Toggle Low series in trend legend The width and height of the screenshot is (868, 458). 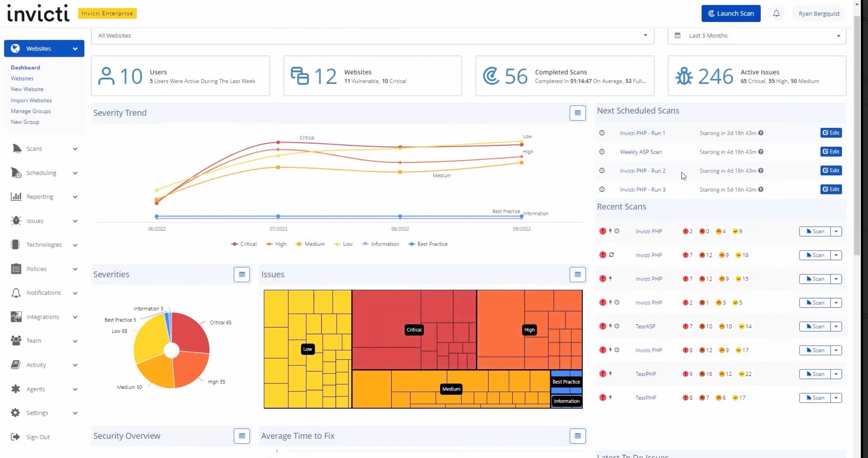343,244
